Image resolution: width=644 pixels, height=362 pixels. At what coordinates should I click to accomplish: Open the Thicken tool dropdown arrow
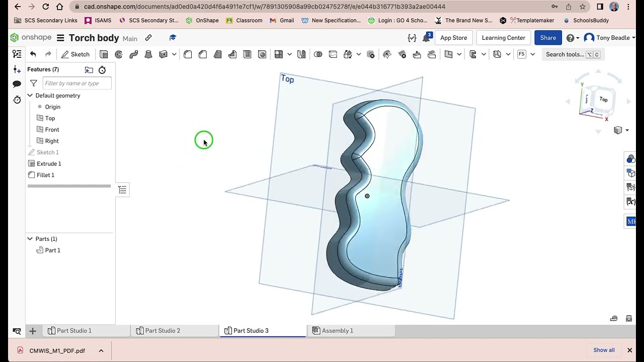(x=174, y=54)
